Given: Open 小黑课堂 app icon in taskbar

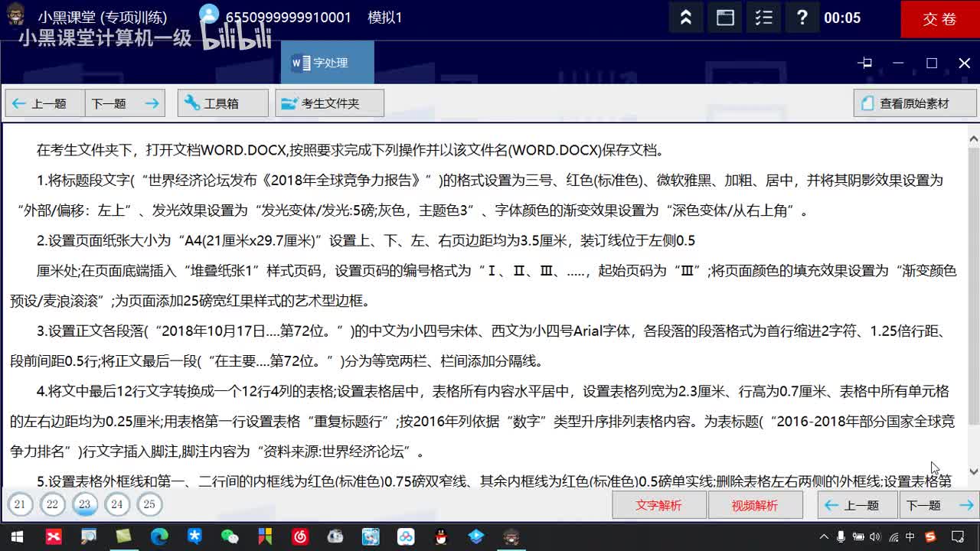Looking at the screenshot, I should click(511, 536).
